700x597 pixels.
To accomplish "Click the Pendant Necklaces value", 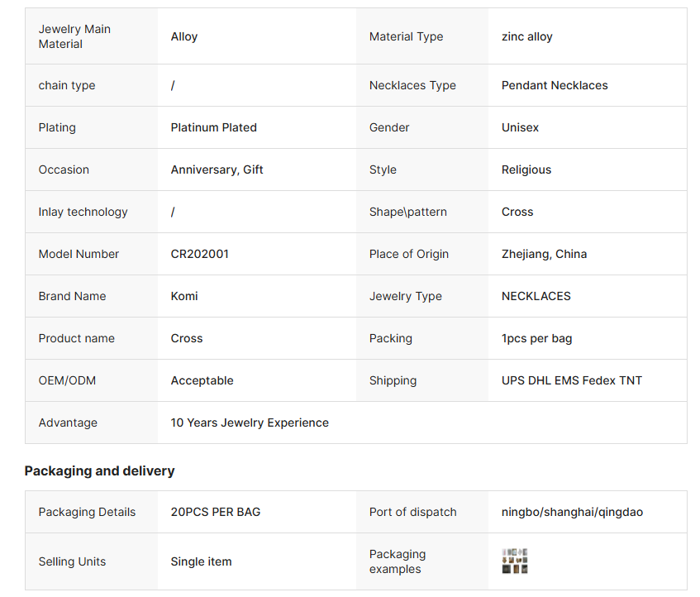I will click(x=555, y=85).
